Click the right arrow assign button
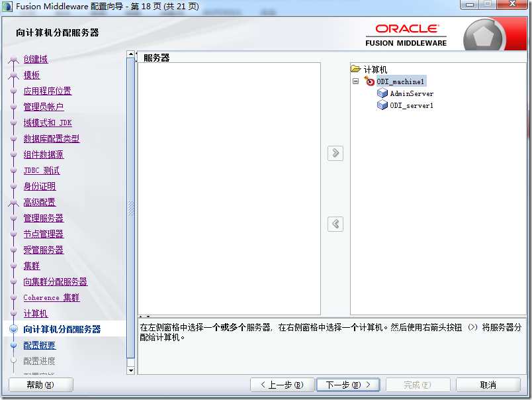 (335, 153)
